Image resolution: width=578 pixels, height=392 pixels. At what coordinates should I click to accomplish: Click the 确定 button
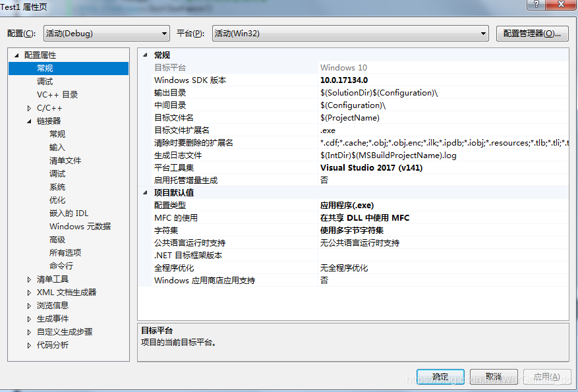point(440,377)
